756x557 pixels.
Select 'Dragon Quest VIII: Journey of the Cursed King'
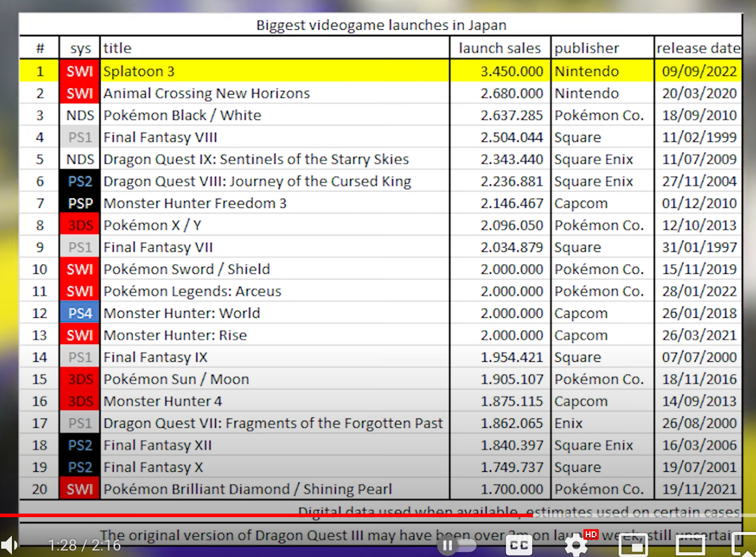(257, 182)
